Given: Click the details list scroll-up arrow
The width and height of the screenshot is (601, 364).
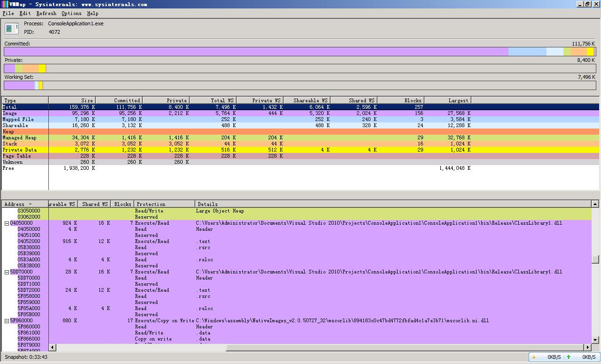Looking at the screenshot, I should pos(595,204).
